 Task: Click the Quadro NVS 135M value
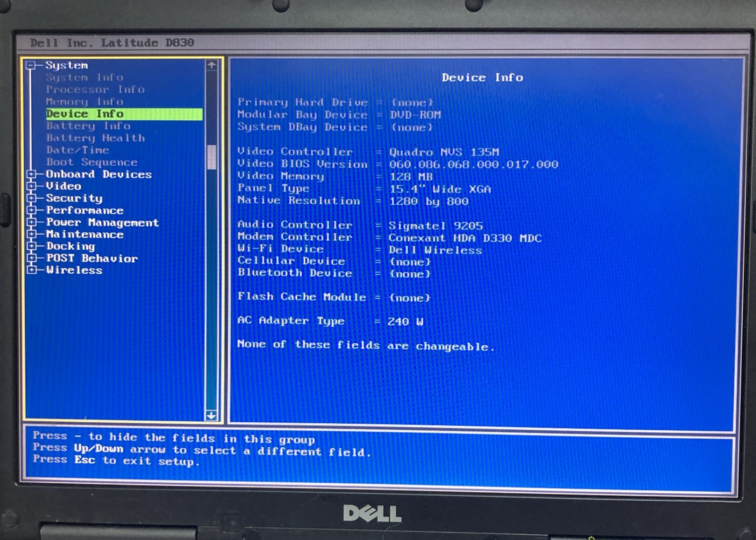coord(444,152)
